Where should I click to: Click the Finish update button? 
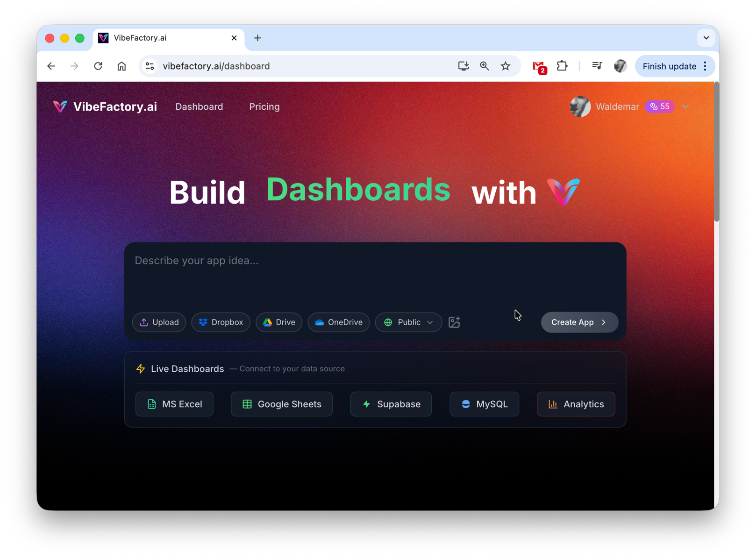point(670,66)
